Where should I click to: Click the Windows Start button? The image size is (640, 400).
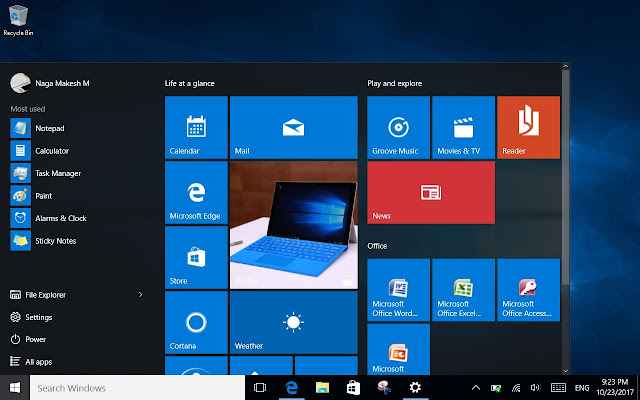coord(15,387)
